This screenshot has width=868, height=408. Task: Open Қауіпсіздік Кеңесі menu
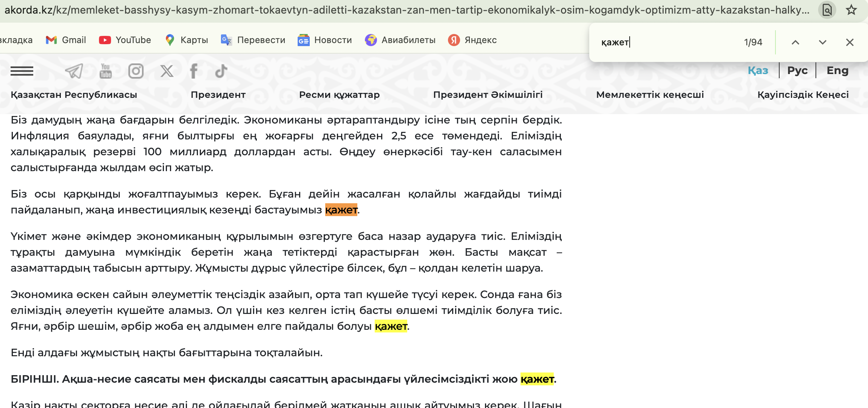[x=803, y=94]
